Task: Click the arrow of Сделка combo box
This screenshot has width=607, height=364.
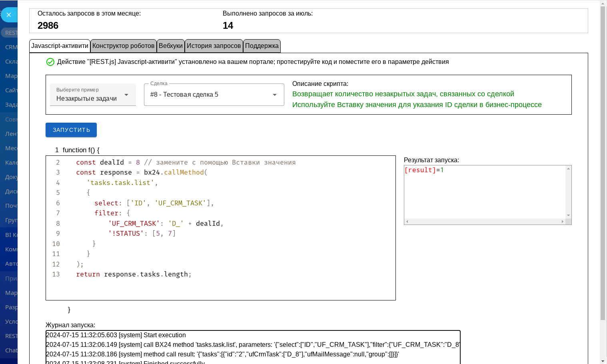Action: coord(275,95)
